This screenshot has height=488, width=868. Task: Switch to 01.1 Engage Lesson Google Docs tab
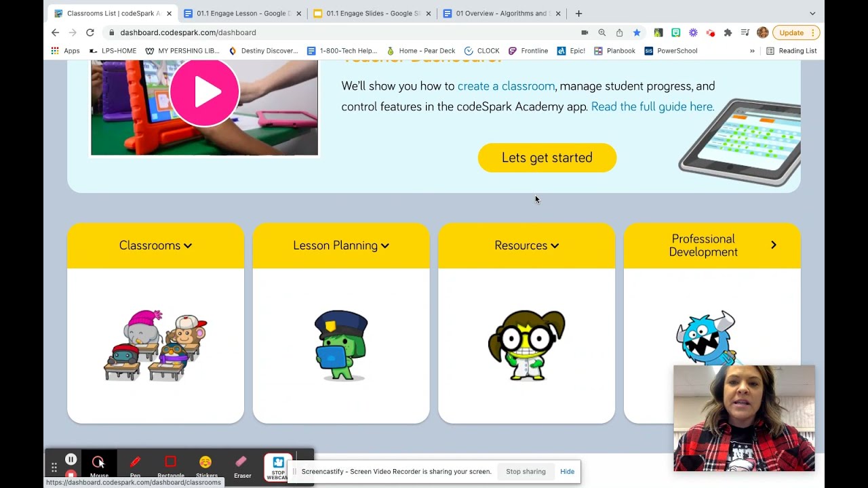click(x=241, y=14)
